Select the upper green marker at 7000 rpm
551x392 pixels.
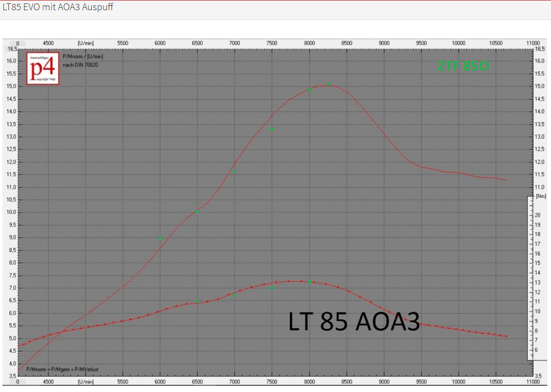click(234, 171)
